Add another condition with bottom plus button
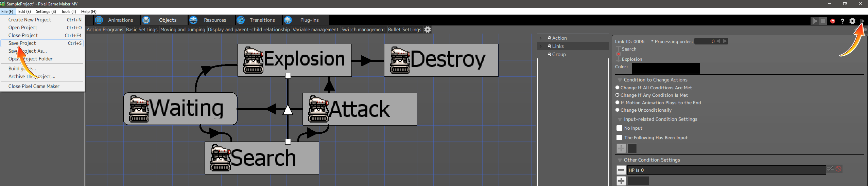Screen dimensions: 868x186 (x=621, y=181)
